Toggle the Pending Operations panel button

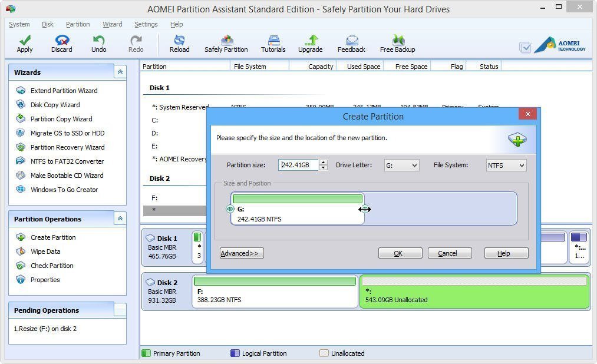pos(120,310)
